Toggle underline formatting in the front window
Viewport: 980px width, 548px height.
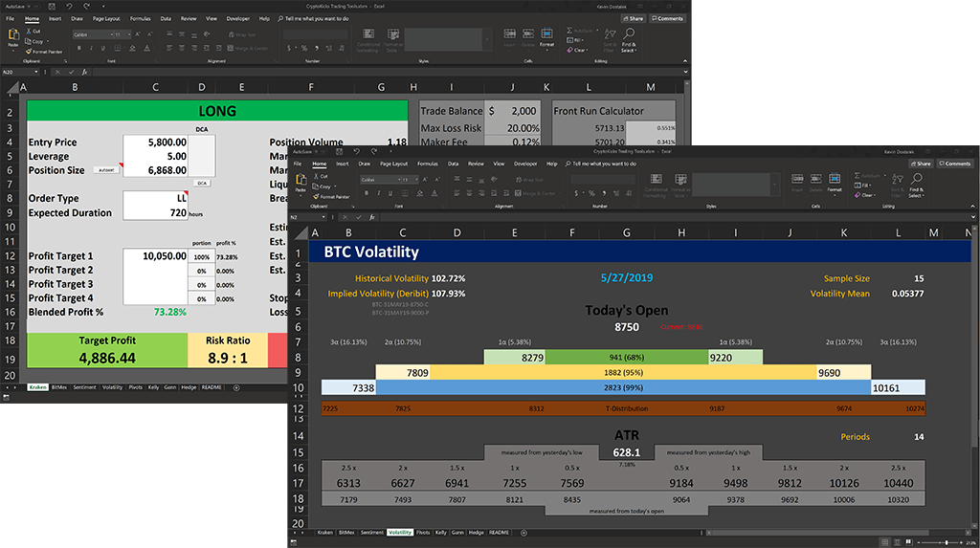390,193
